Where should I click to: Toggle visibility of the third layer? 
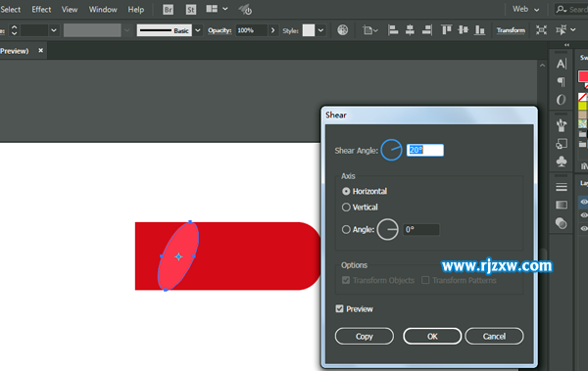[584, 229]
